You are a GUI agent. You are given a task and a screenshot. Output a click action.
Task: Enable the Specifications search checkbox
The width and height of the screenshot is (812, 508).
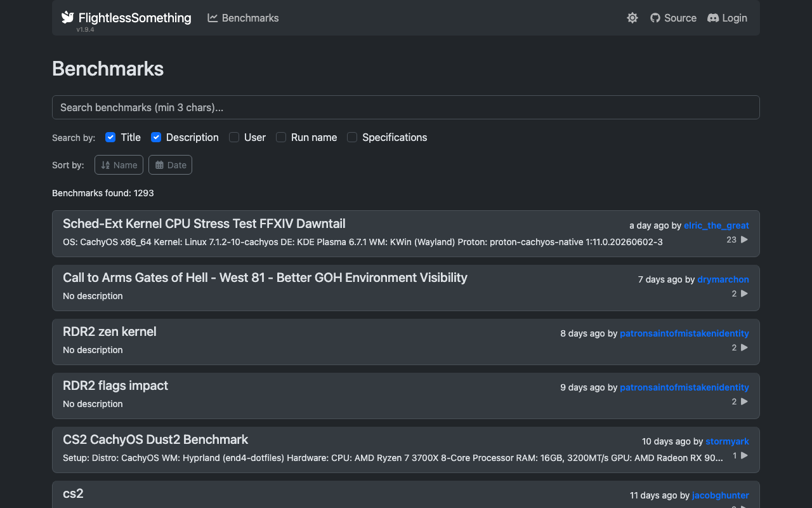coord(352,137)
